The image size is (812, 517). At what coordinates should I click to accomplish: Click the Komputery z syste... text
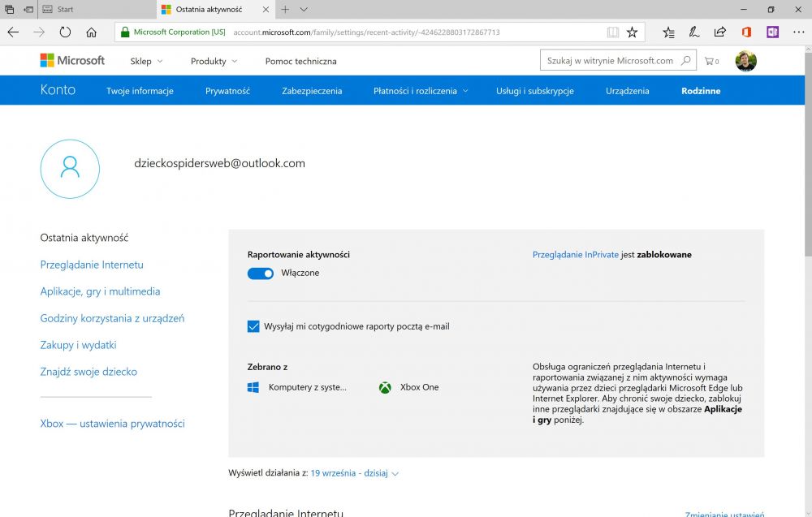pos(308,387)
